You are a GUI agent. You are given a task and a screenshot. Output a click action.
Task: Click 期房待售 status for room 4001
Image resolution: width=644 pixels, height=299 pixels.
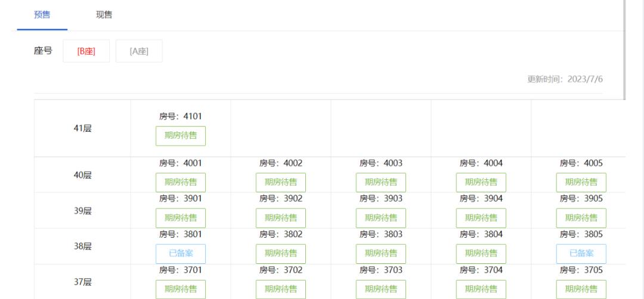tap(181, 182)
